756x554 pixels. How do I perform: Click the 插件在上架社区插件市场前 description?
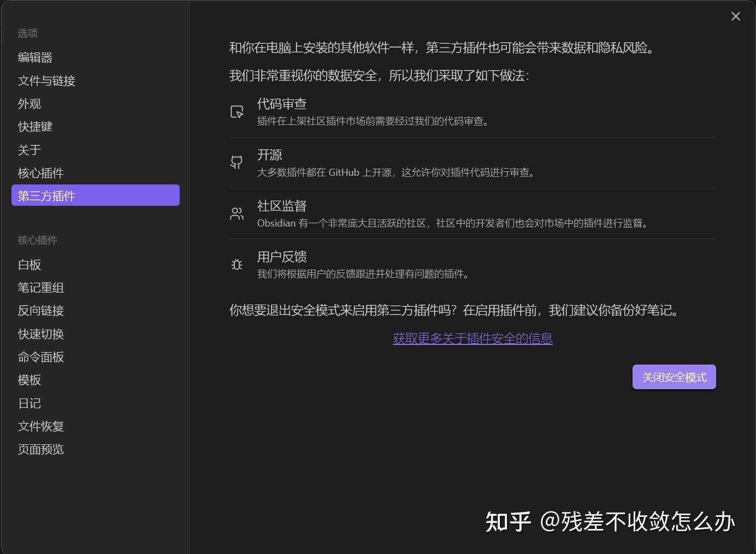click(374, 121)
